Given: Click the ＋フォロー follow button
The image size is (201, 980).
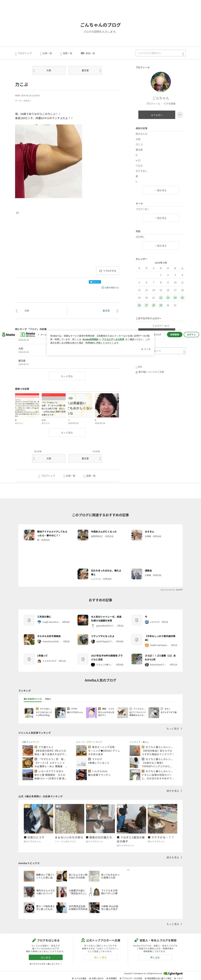Looking at the screenshot, I should (x=157, y=115).
